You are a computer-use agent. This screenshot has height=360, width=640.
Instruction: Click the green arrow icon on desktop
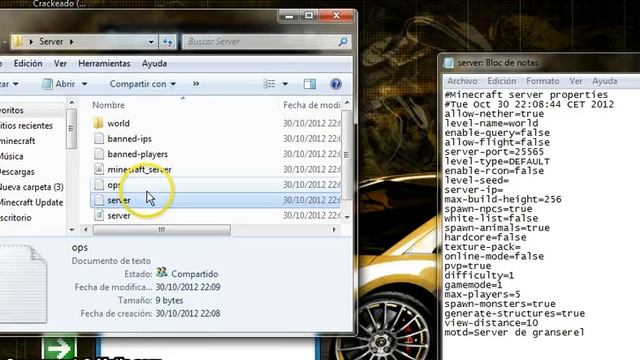click(59, 348)
